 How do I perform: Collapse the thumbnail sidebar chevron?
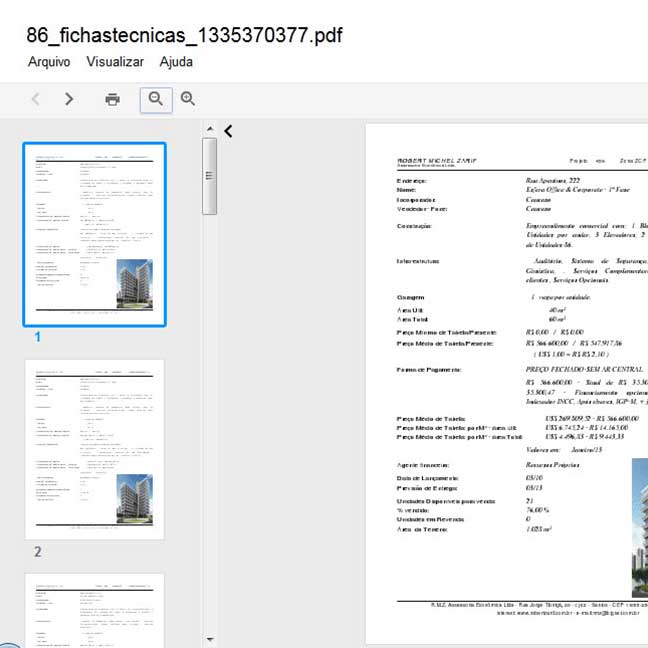pos(228,131)
